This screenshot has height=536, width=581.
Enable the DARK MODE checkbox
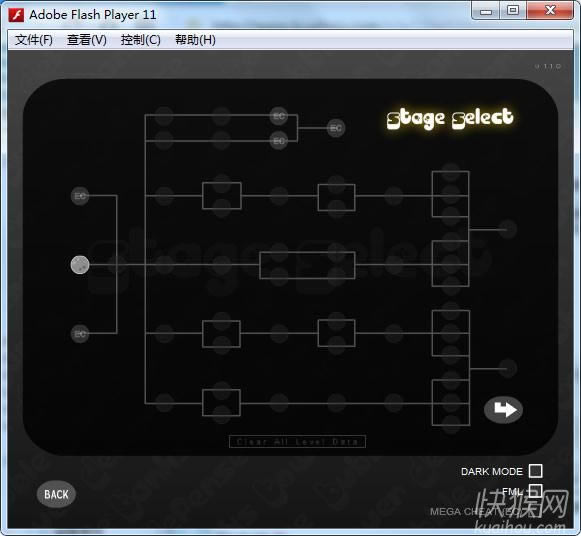pyautogui.click(x=535, y=471)
